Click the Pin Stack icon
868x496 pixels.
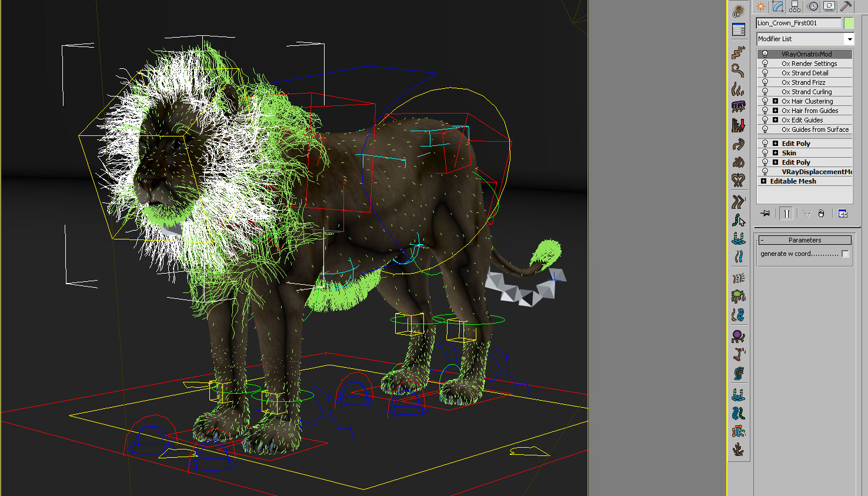coord(765,214)
